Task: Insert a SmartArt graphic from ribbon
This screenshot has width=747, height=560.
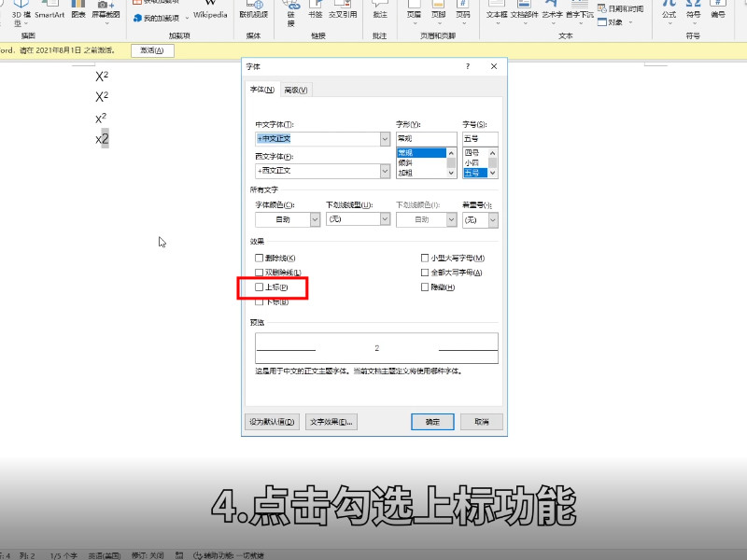Action: click(x=49, y=9)
